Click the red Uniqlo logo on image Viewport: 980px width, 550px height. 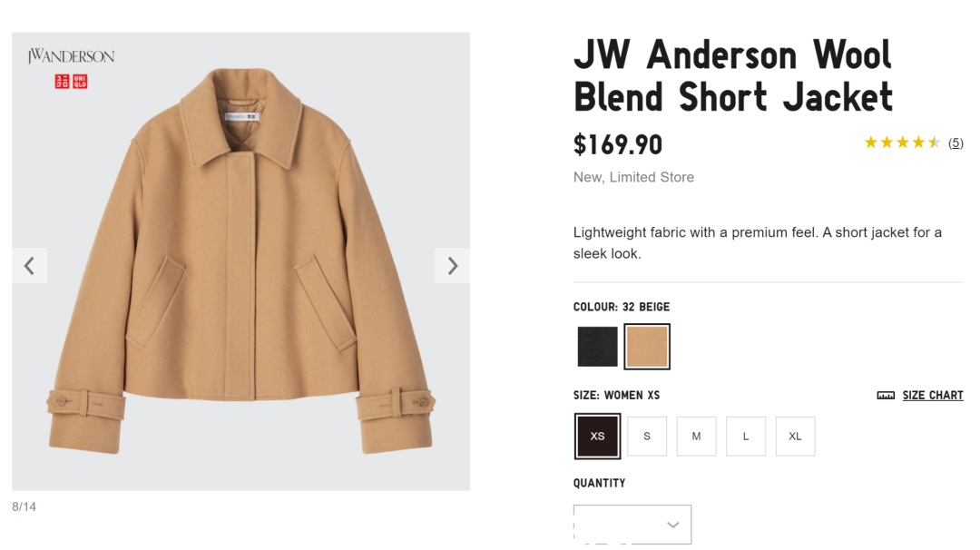[x=72, y=82]
